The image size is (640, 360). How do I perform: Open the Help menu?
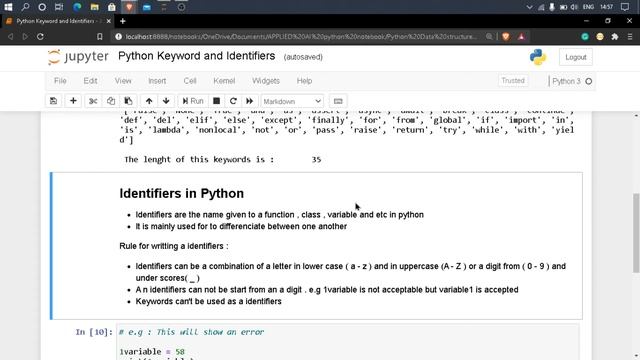click(x=304, y=81)
